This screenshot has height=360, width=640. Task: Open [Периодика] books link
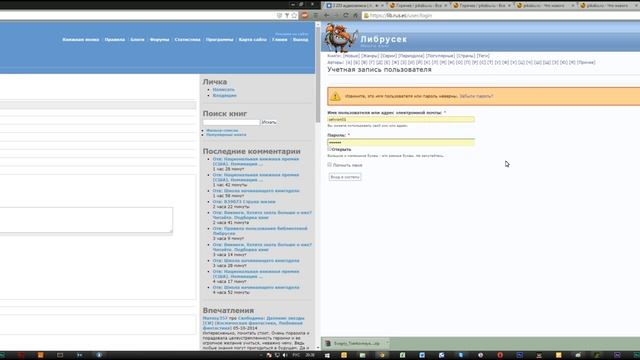[411, 56]
